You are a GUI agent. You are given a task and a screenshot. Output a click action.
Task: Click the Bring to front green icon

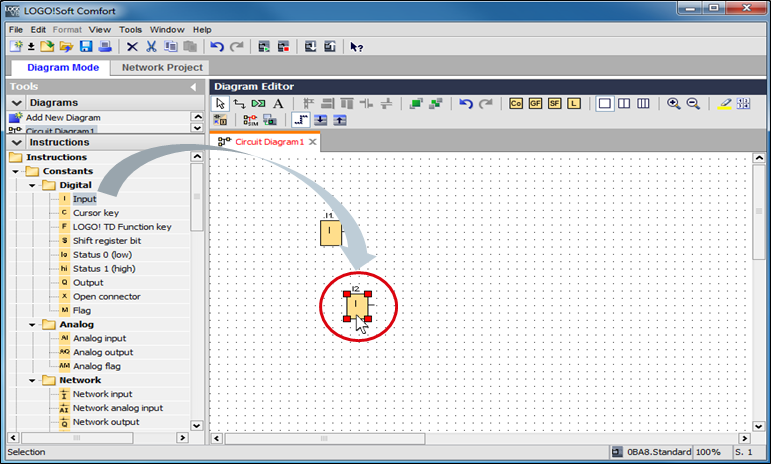click(x=416, y=103)
